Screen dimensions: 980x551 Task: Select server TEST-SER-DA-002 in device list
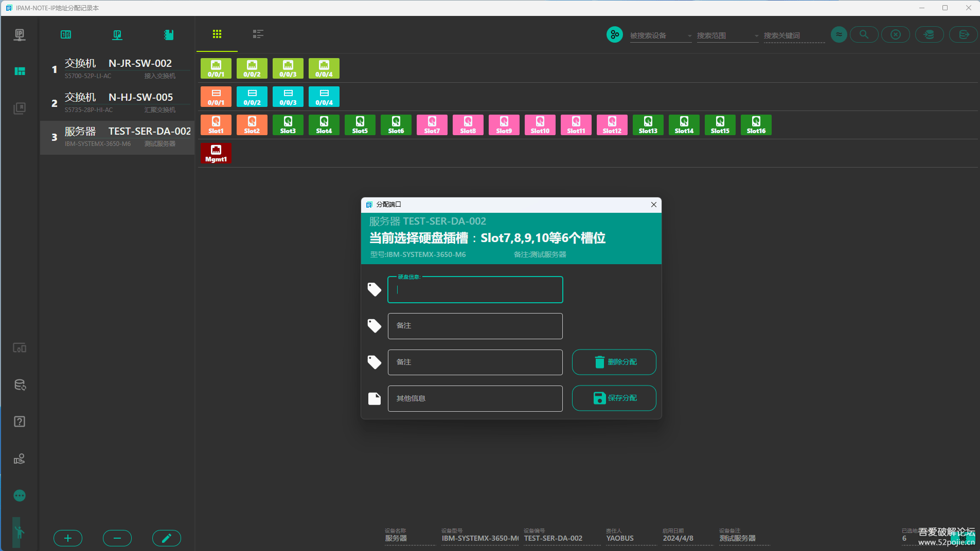click(117, 137)
